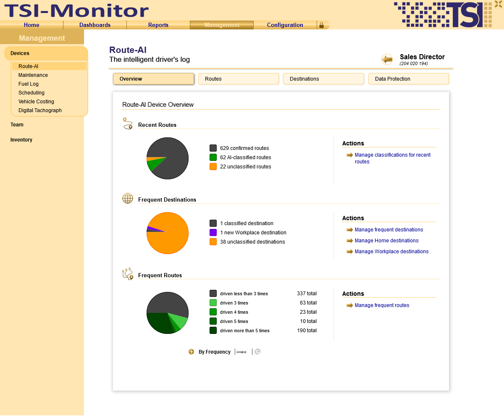Open Digital Tachograph in the sidebar
Image resolution: width=504 pixels, height=420 pixels.
[40, 110]
